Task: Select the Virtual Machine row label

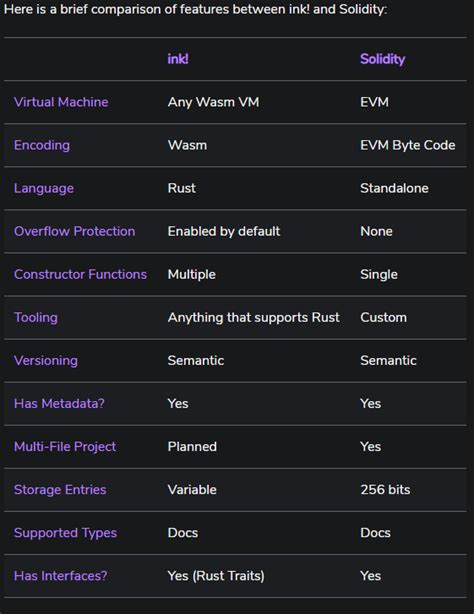Action: click(x=61, y=102)
